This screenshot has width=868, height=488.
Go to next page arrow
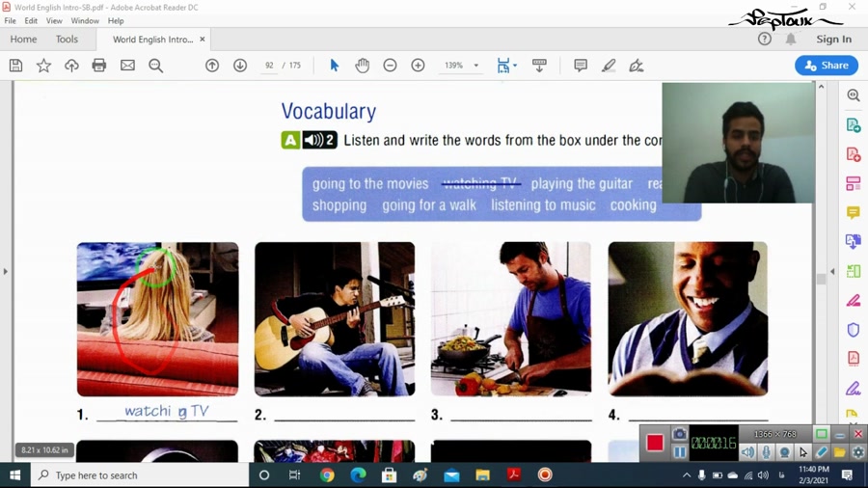click(240, 66)
